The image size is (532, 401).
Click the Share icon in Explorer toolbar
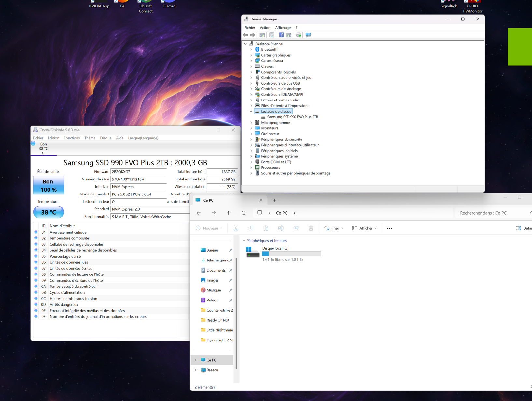coord(296,228)
